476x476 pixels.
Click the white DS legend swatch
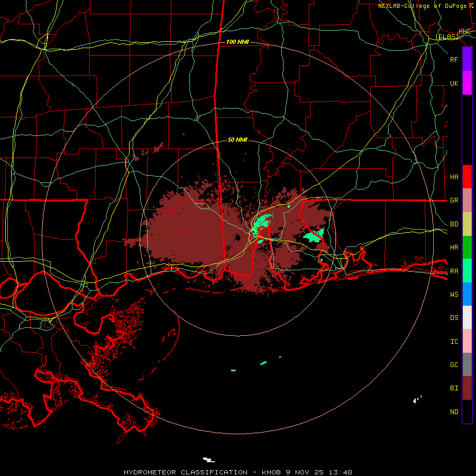467,317
